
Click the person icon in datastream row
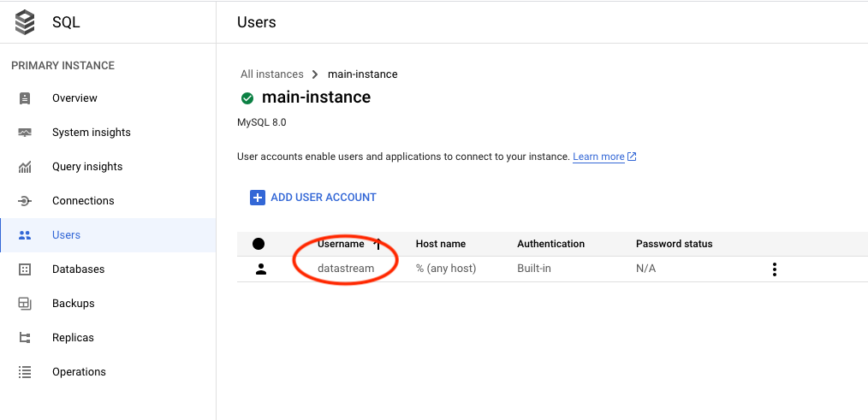[x=261, y=269]
